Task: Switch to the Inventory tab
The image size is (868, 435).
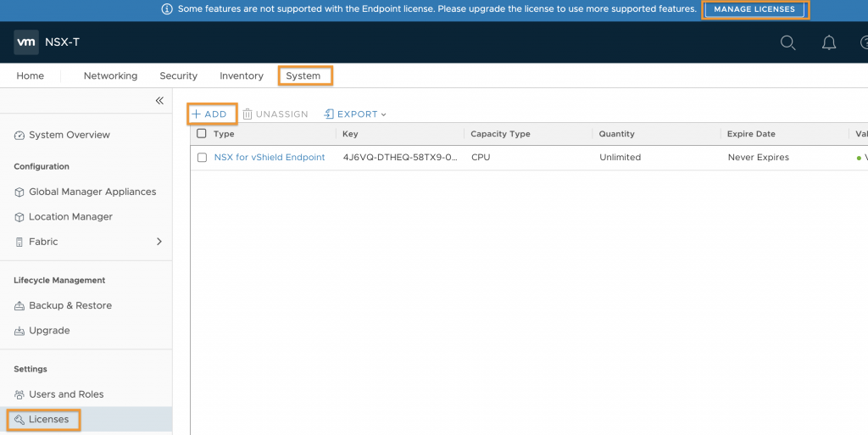Action: click(242, 75)
